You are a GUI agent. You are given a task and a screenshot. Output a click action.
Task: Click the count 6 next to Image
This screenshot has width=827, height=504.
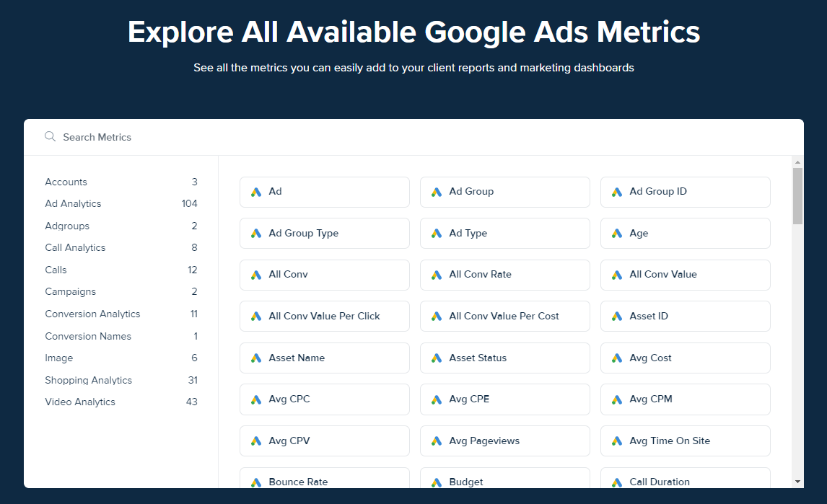(195, 358)
